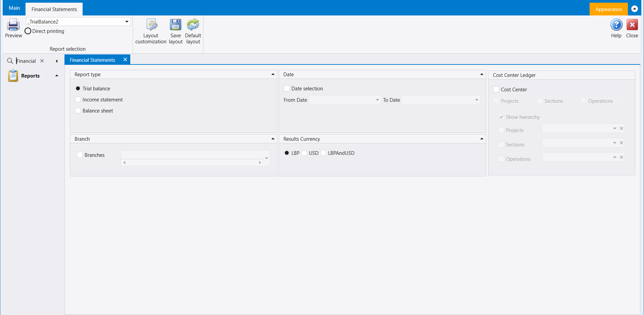Open the Appearance tab

click(x=608, y=9)
